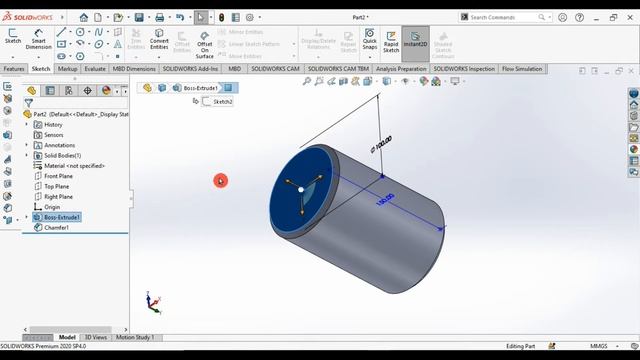Screen dimensions: 640x360
Task: Open the Quick Snaps dropdown arrow
Action: coord(369,57)
